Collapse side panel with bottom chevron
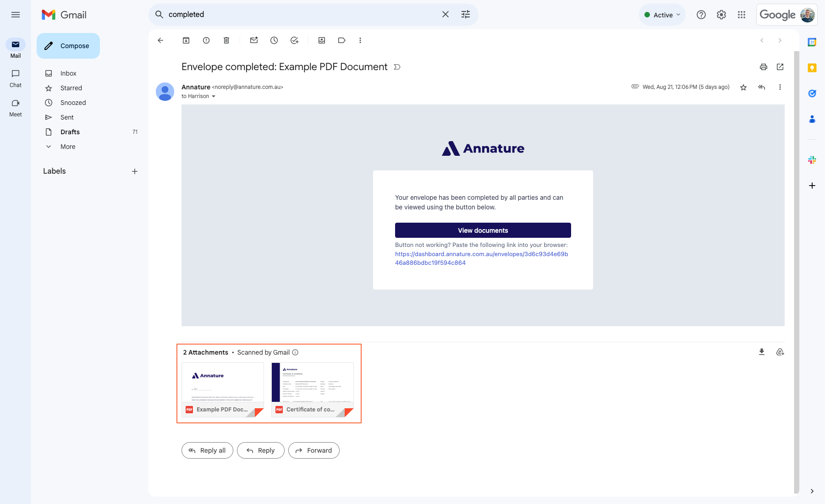 click(x=812, y=491)
